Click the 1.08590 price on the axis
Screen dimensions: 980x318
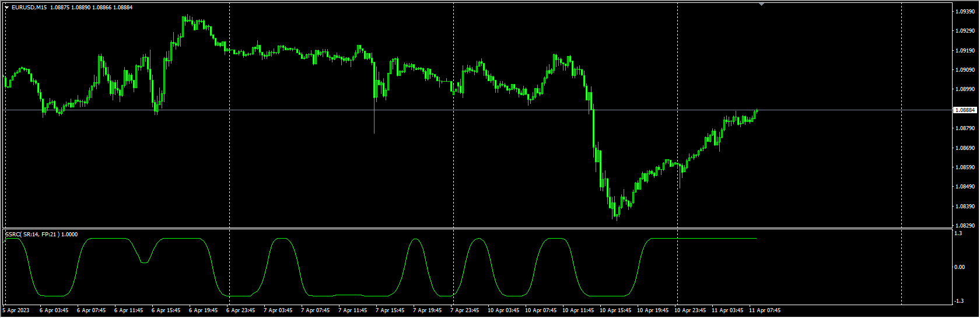(966, 167)
